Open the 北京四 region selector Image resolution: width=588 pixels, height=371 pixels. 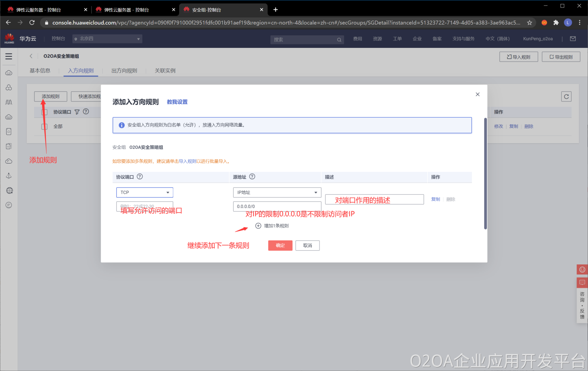pyautogui.click(x=107, y=39)
